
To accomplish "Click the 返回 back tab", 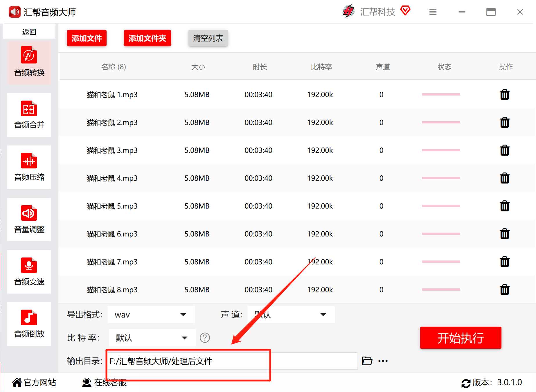I will [29, 32].
